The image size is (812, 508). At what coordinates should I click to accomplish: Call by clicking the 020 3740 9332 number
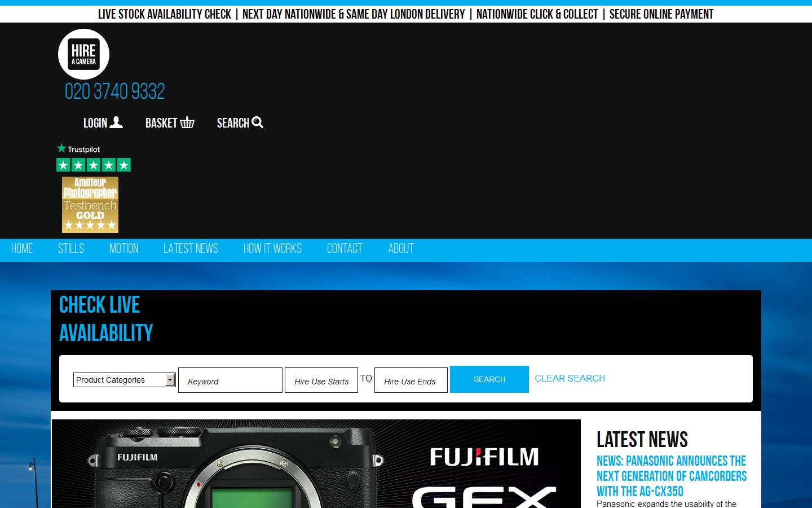tap(114, 91)
